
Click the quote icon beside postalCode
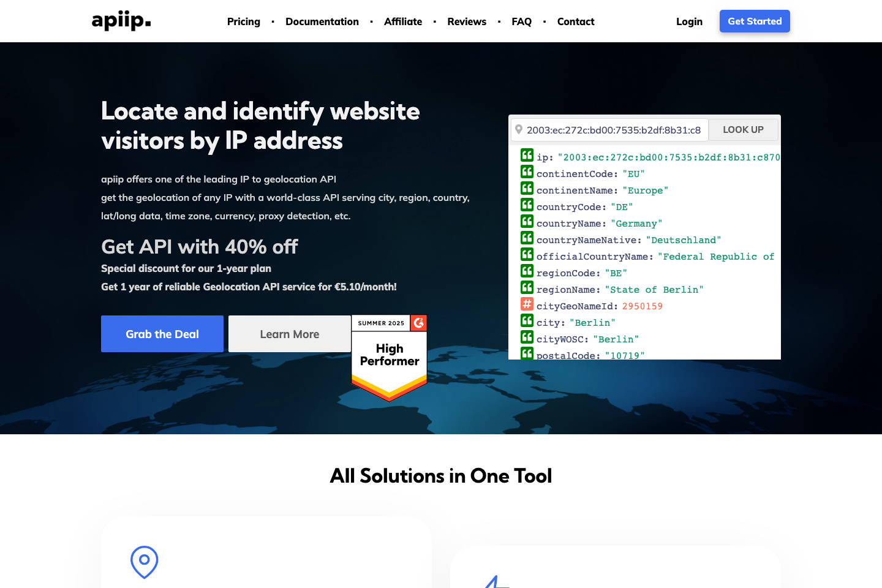(527, 353)
